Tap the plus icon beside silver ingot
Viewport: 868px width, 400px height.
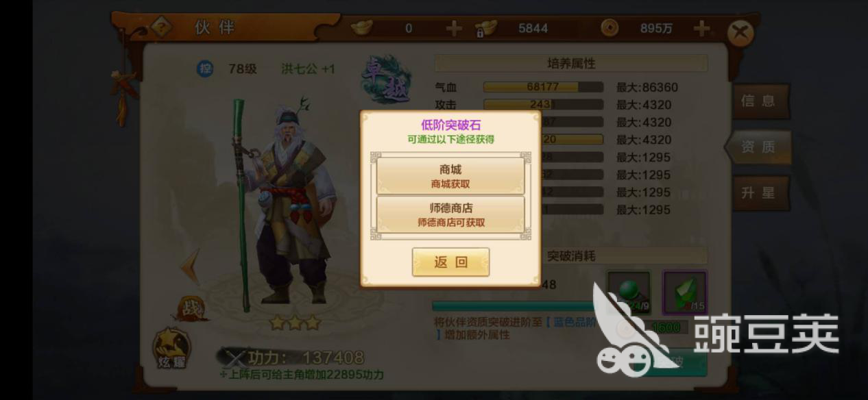[454, 28]
